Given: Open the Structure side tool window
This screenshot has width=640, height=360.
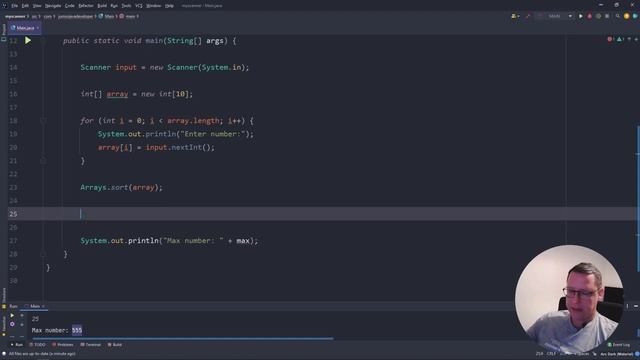Looking at the screenshot, I should click(x=4, y=297).
